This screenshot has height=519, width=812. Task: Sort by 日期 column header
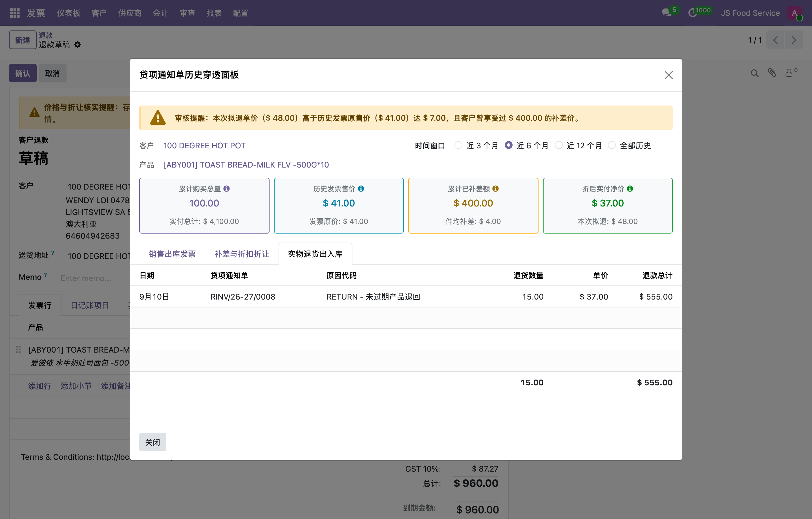pyautogui.click(x=147, y=275)
